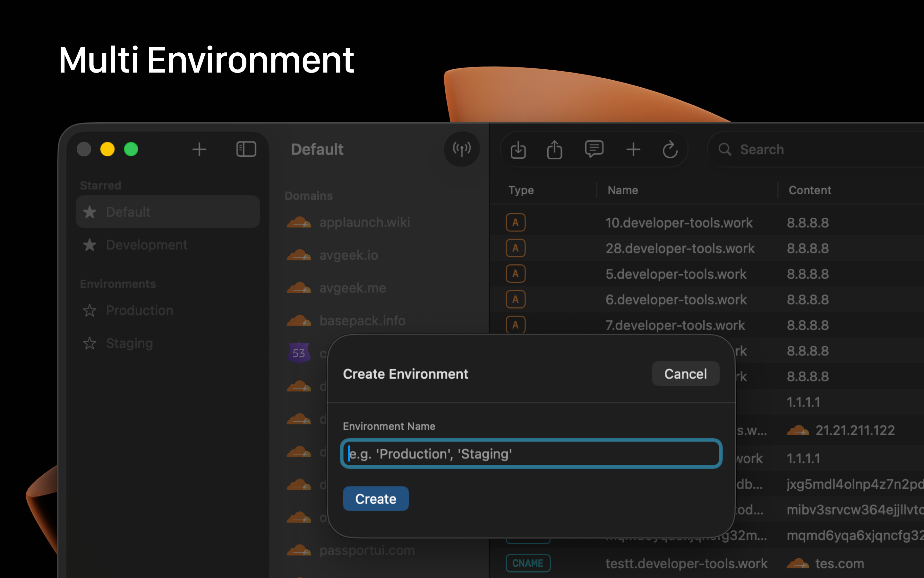This screenshot has width=924, height=578.
Task: Click Cloudflare icon beside passportui.com
Action: pos(299,550)
